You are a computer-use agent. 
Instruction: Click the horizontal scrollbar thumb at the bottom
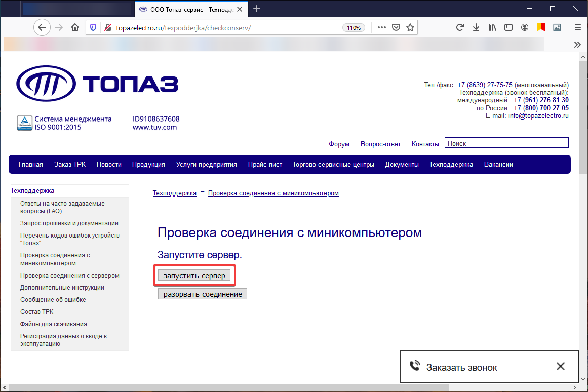pos(228,387)
